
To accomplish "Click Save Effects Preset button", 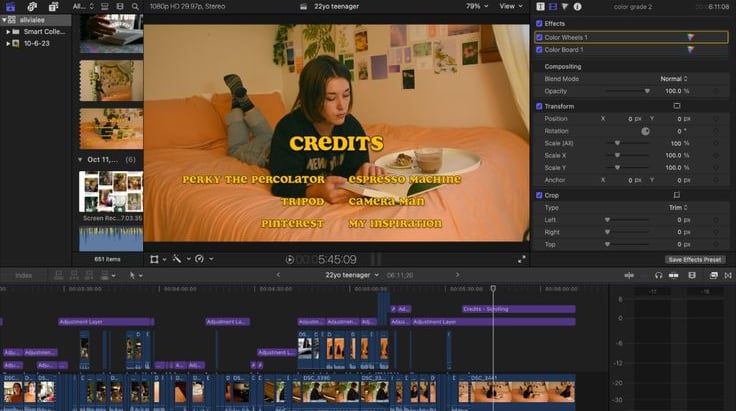I will point(695,259).
